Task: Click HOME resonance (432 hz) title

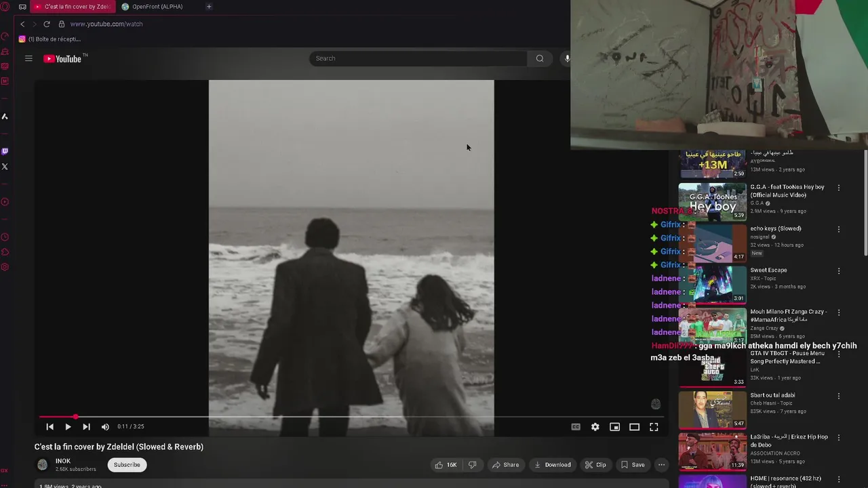Action: pos(785,482)
